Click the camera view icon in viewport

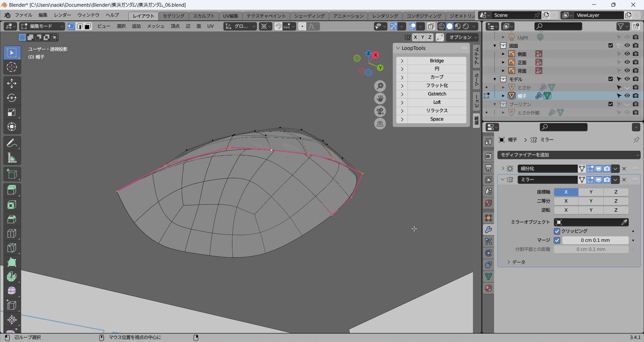point(380,111)
